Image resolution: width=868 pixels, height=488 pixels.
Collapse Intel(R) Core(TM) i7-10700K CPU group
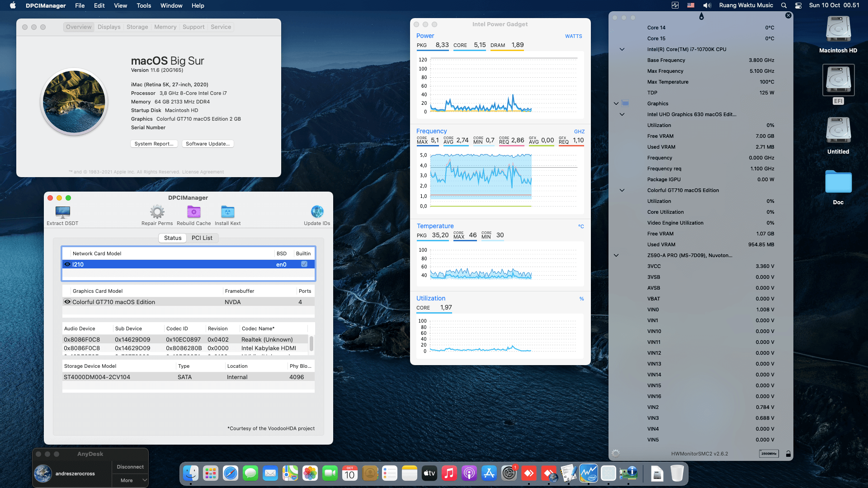(x=622, y=49)
